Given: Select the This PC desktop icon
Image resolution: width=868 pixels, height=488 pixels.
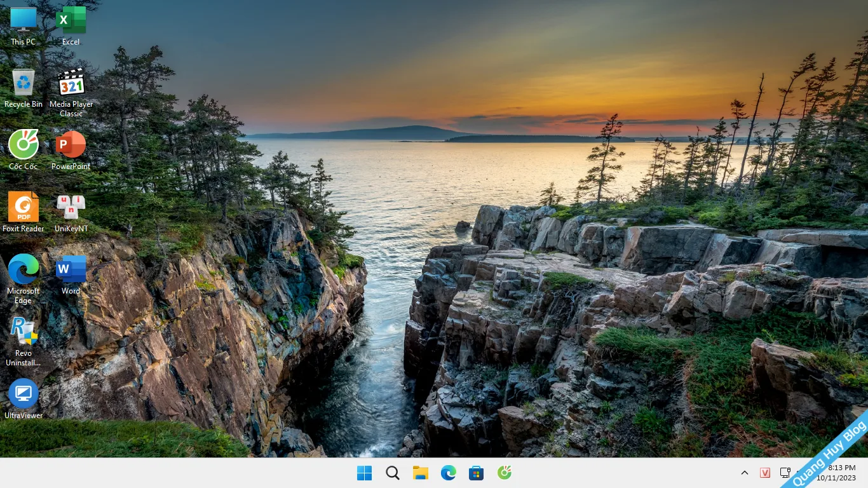Looking at the screenshot, I should 24,26.
